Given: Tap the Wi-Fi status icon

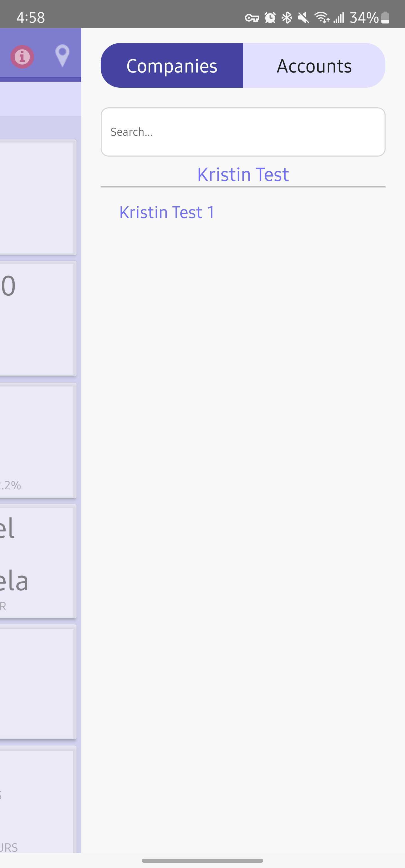Looking at the screenshot, I should coord(322,17).
